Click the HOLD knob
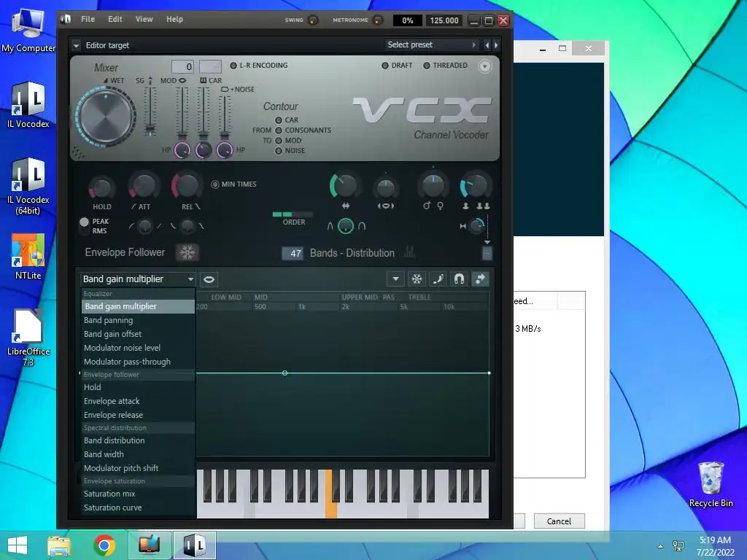 (101, 188)
